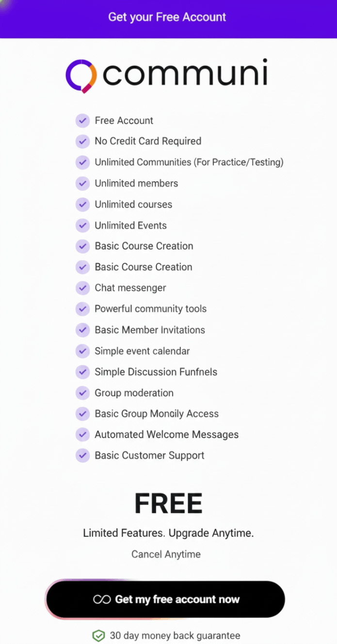
Task: Click the Communi logo icon
Action: point(81,76)
